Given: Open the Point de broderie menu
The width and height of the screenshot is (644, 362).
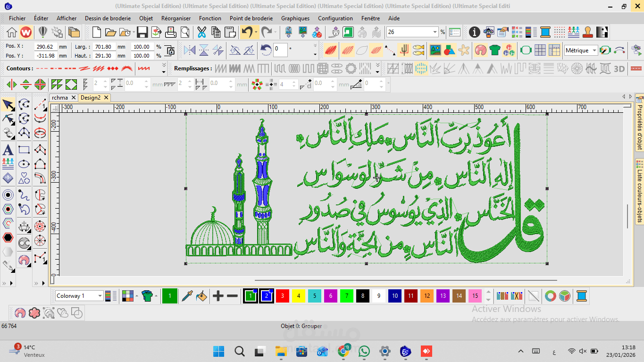Looking at the screenshot, I should [x=251, y=18].
